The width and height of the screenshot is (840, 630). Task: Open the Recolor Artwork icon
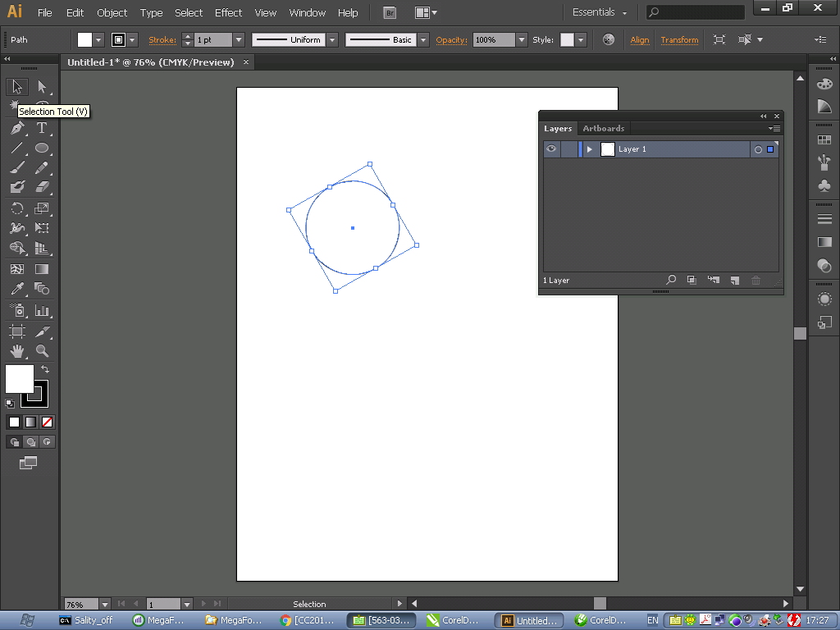point(609,39)
